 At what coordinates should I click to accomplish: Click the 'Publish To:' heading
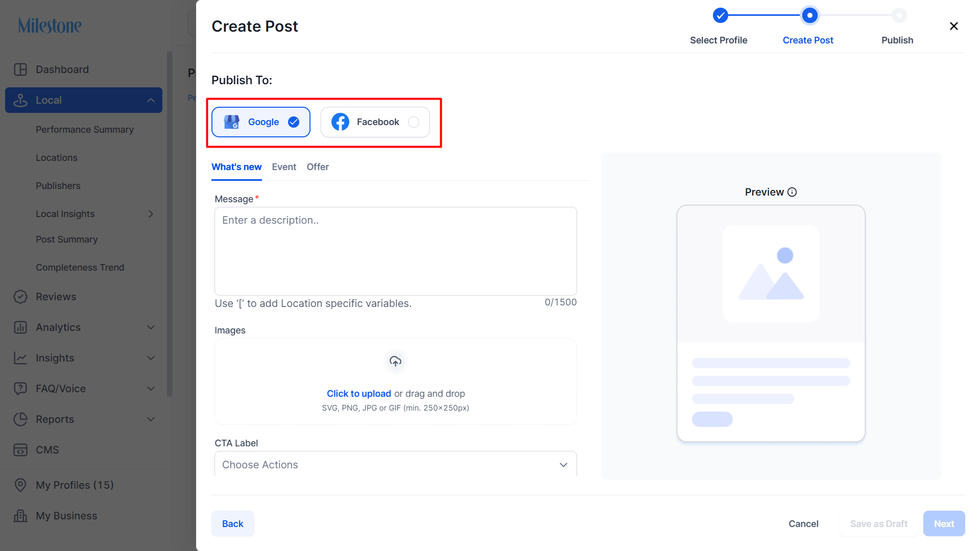[242, 80]
